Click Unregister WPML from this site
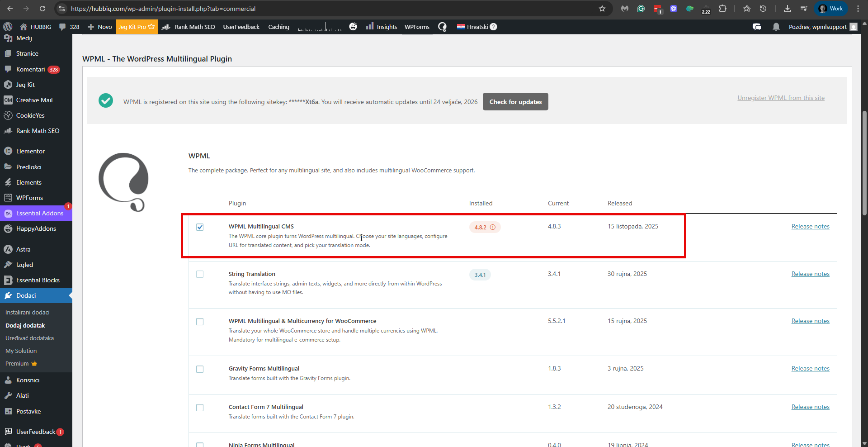Viewport: 868px width, 447px height. pyautogui.click(x=781, y=98)
